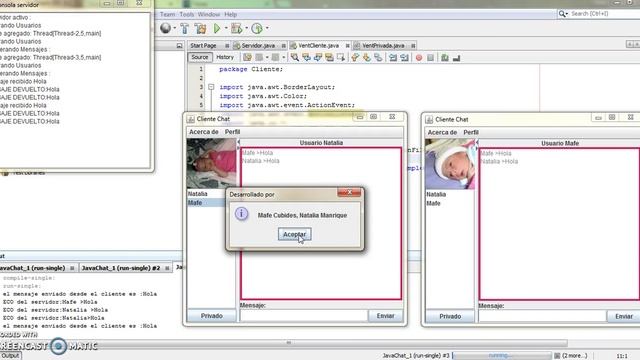Click the '(2 more...)' running tasks indicator
The image size is (640, 360).
point(575,356)
